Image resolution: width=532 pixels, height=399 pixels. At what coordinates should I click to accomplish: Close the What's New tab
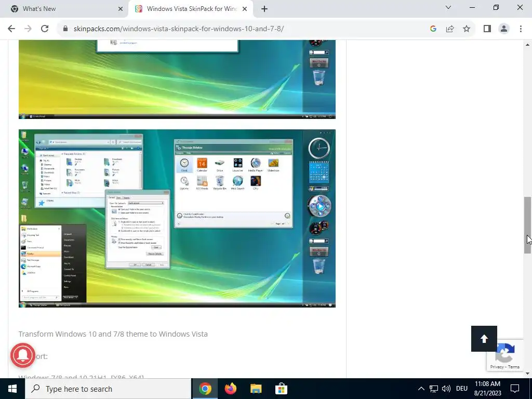[x=121, y=9]
